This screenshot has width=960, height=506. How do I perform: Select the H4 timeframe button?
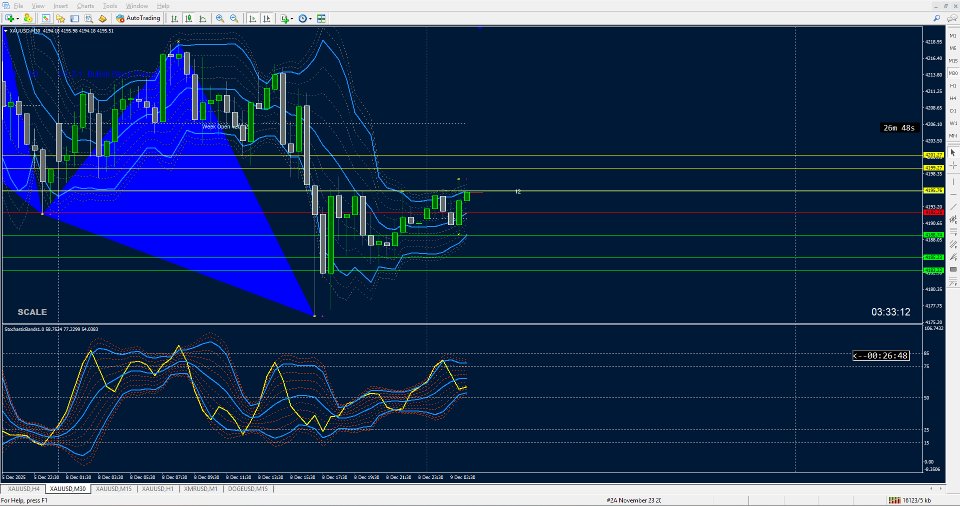point(953,98)
